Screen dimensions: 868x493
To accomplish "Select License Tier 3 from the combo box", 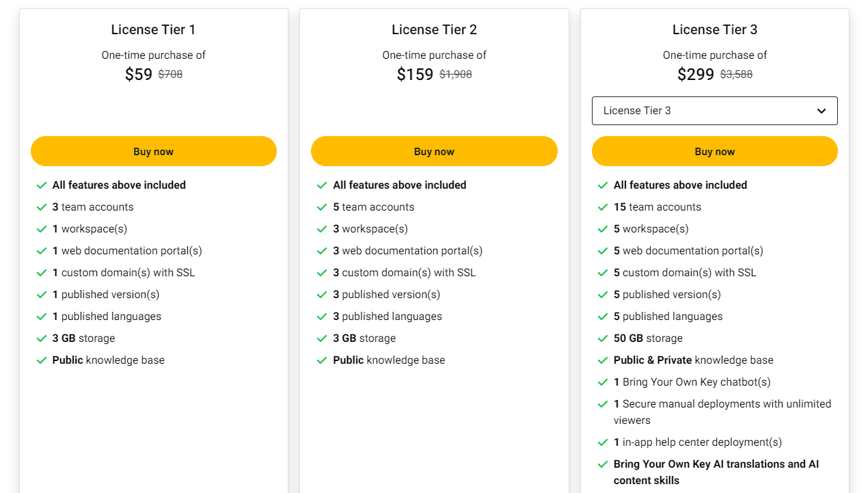I will coord(715,110).
